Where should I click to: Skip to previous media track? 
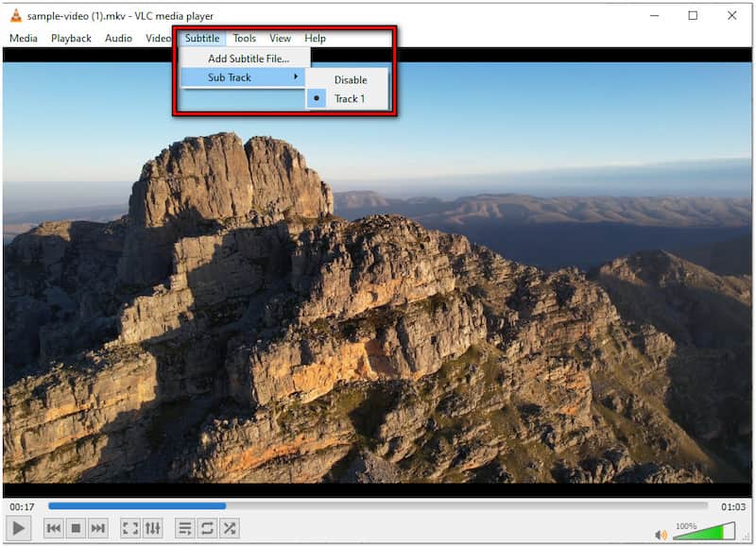54,528
